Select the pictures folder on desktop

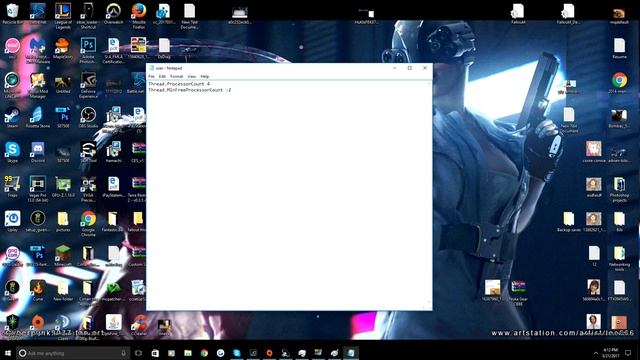click(63, 221)
